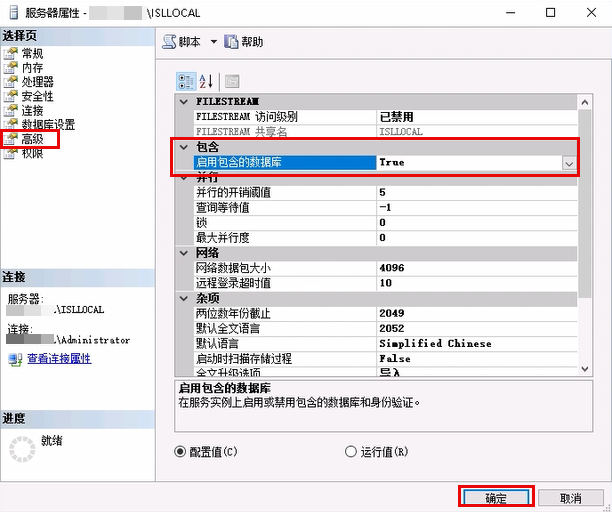
Task: Click the property pages icon in grid toolbar
Action: pyautogui.click(x=232, y=81)
